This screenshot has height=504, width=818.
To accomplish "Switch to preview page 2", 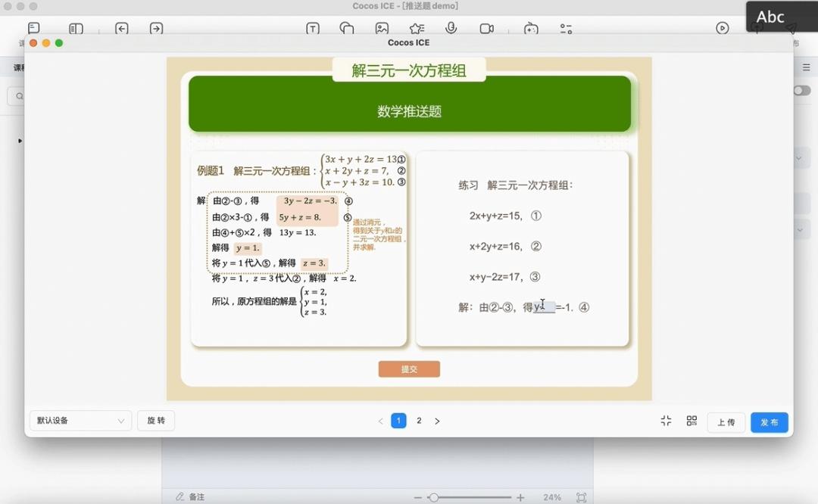I will (419, 421).
